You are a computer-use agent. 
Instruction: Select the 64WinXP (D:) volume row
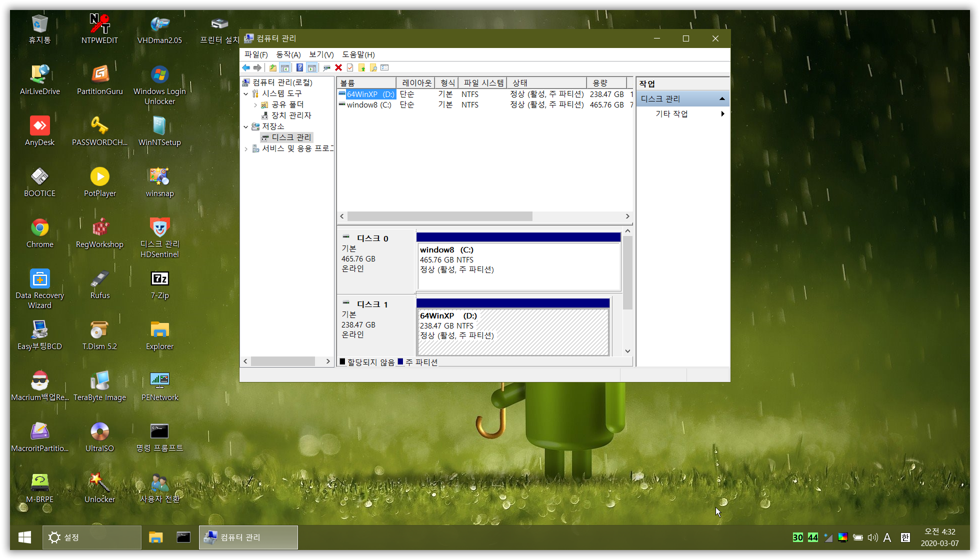tap(485, 94)
